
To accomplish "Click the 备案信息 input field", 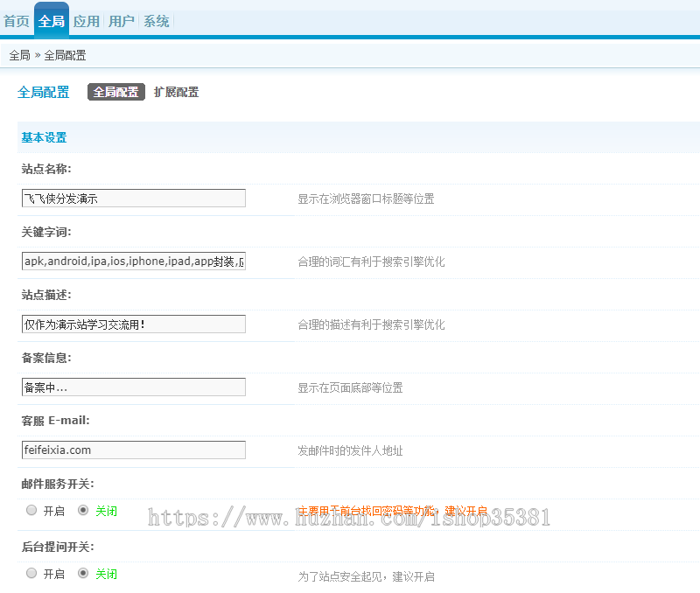I will click(x=134, y=387).
